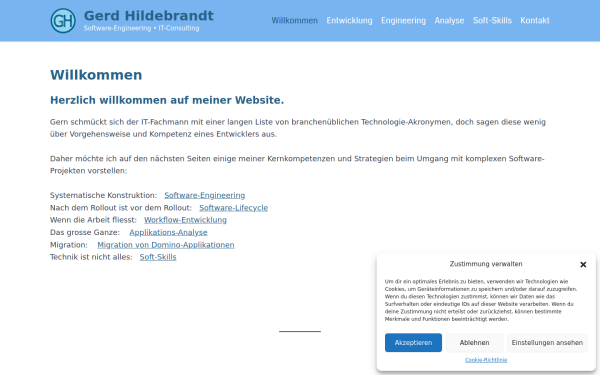Click the Zustimmung verwalten dialog title

click(x=486, y=264)
